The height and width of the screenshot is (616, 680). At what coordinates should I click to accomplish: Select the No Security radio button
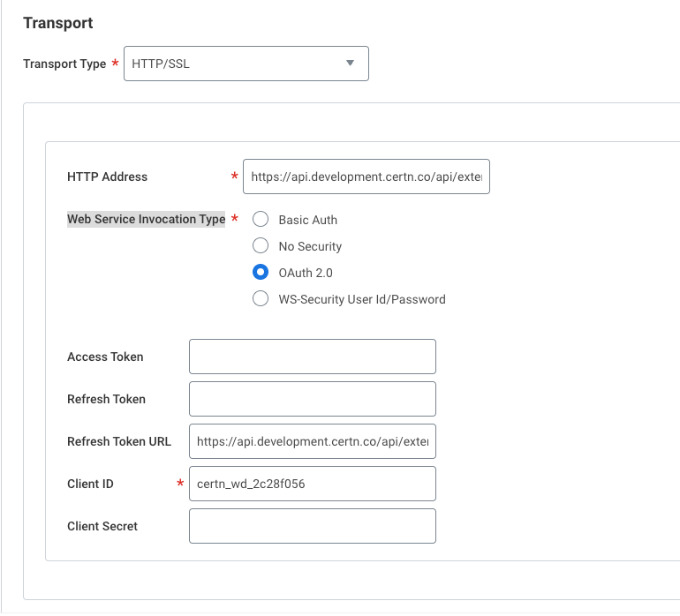261,246
